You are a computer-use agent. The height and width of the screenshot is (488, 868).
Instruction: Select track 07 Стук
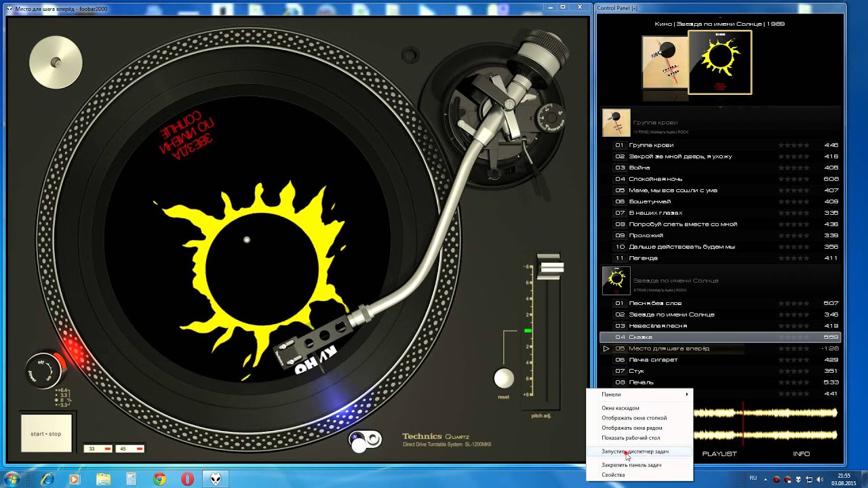pos(721,371)
